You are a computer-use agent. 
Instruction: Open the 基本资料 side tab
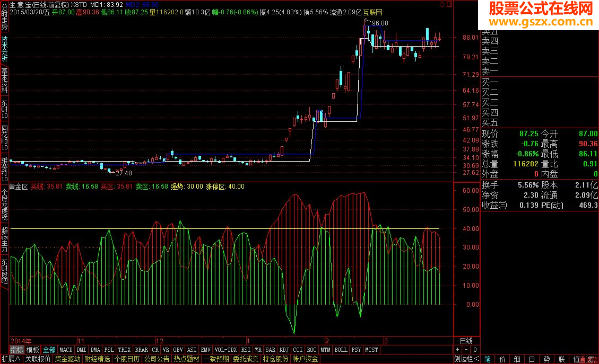[4, 80]
